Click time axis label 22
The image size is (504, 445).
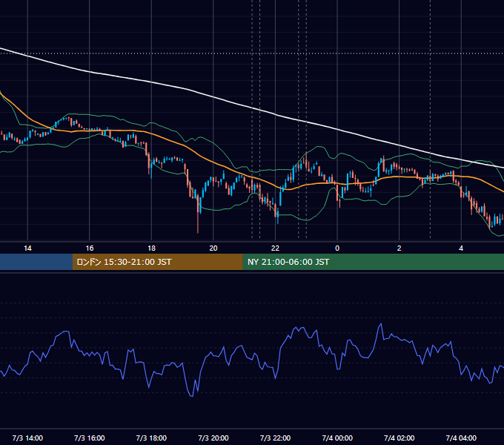point(275,248)
